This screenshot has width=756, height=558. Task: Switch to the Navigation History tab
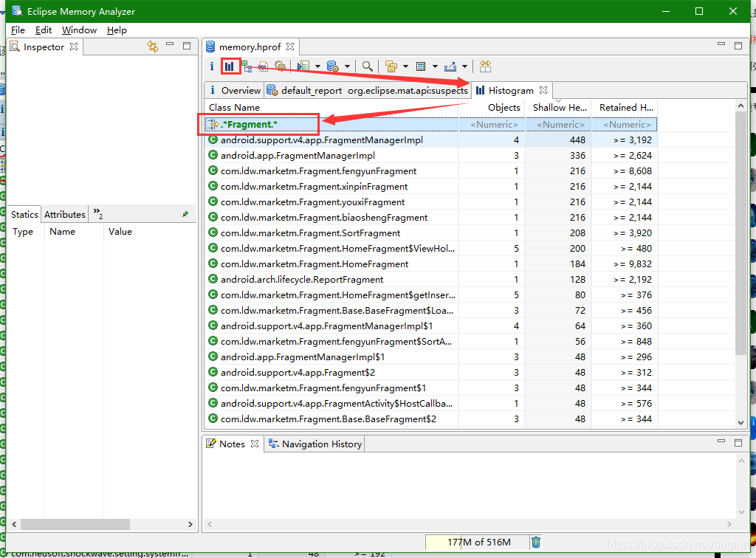[x=315, y=444]
